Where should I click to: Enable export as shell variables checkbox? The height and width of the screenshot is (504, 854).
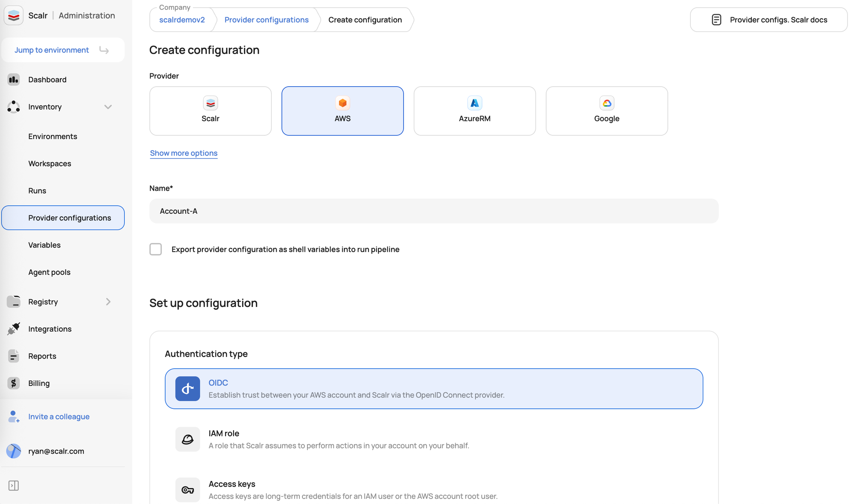[156, 249]
